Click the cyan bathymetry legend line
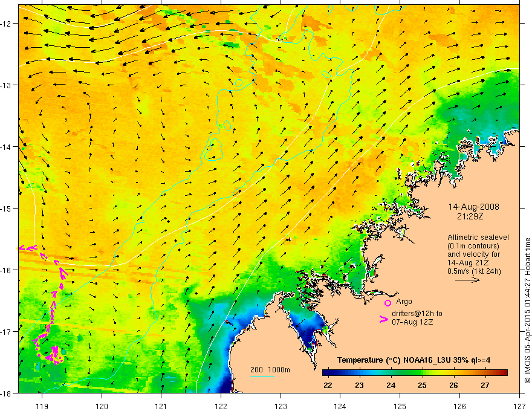This screenshot has height=411, width=532. pos(262,376)
